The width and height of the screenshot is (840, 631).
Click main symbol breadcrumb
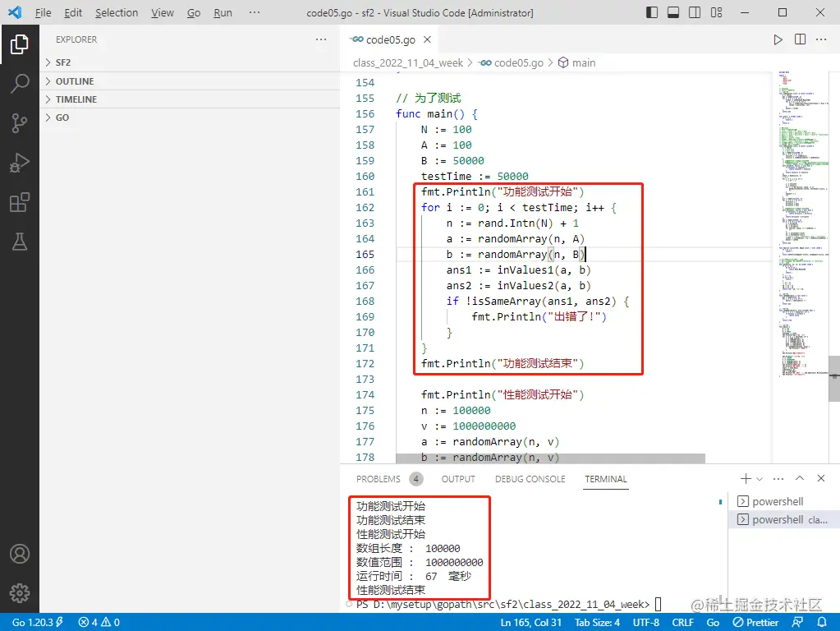[577, 62]
